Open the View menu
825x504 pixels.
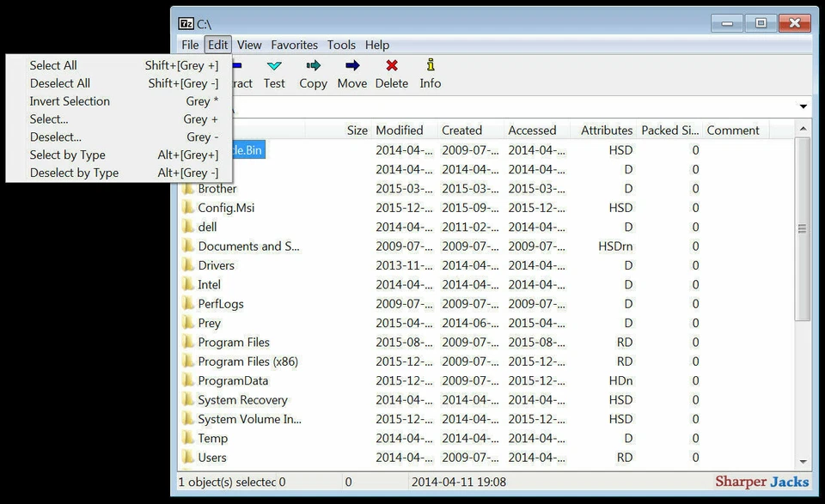[249, 45]
